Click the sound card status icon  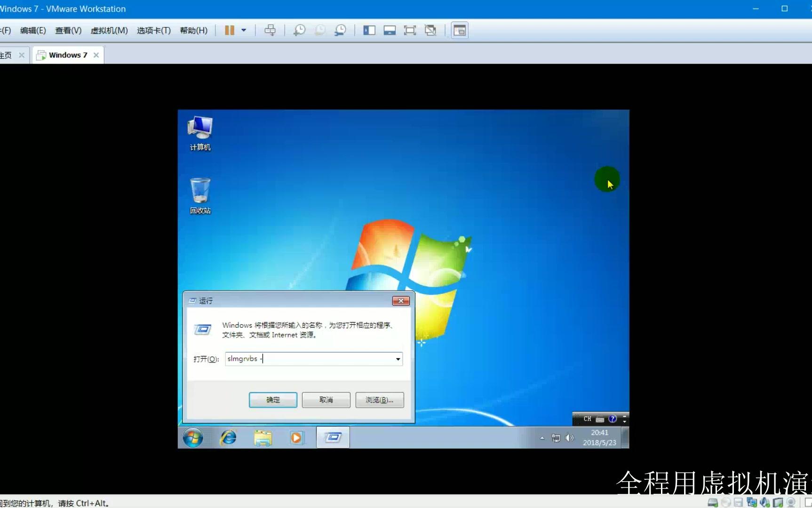point(765,502)
